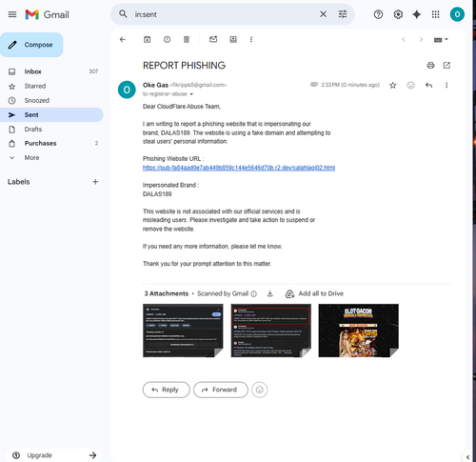Viewport: 476px width, 462px height.
Task: Click the Reply button
Action: (x=167, y=390)
